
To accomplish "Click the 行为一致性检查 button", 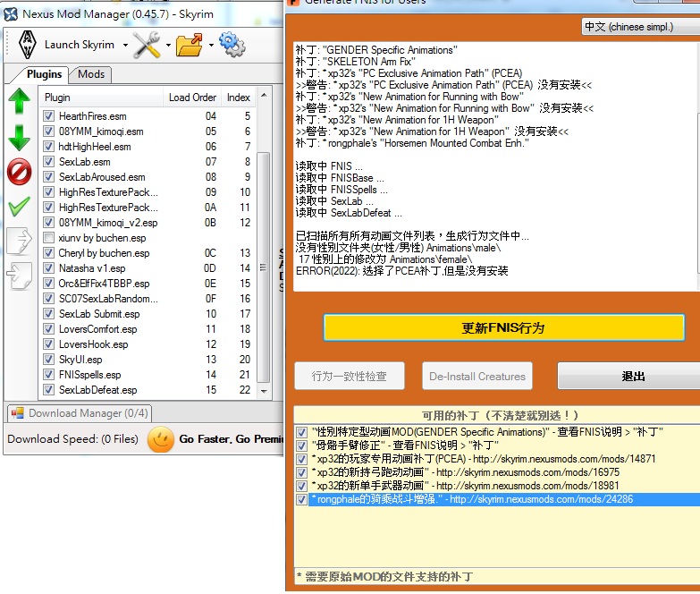I will pyautogui.click(x=350, y=376).
